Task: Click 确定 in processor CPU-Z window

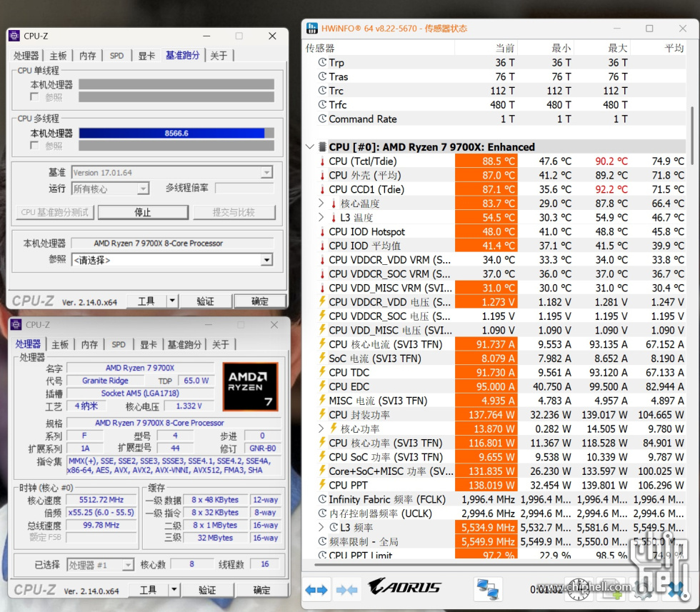Action: pos(261,590)
